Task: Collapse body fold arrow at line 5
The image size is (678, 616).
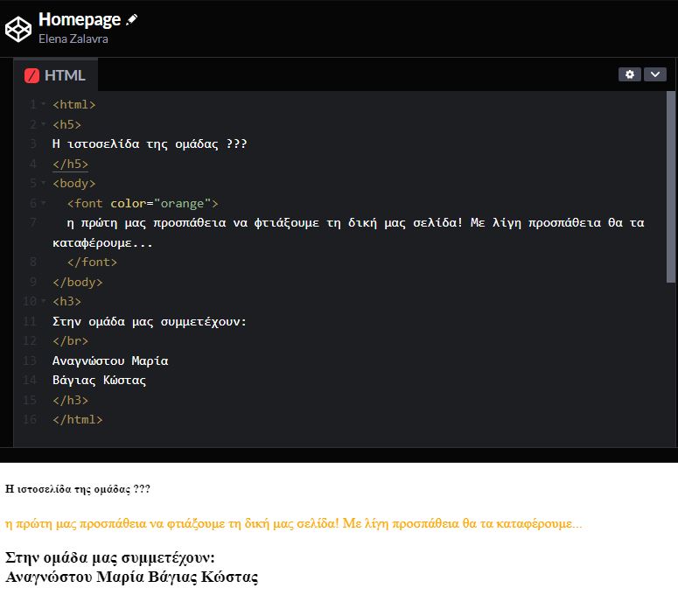Action: point(43,183)
